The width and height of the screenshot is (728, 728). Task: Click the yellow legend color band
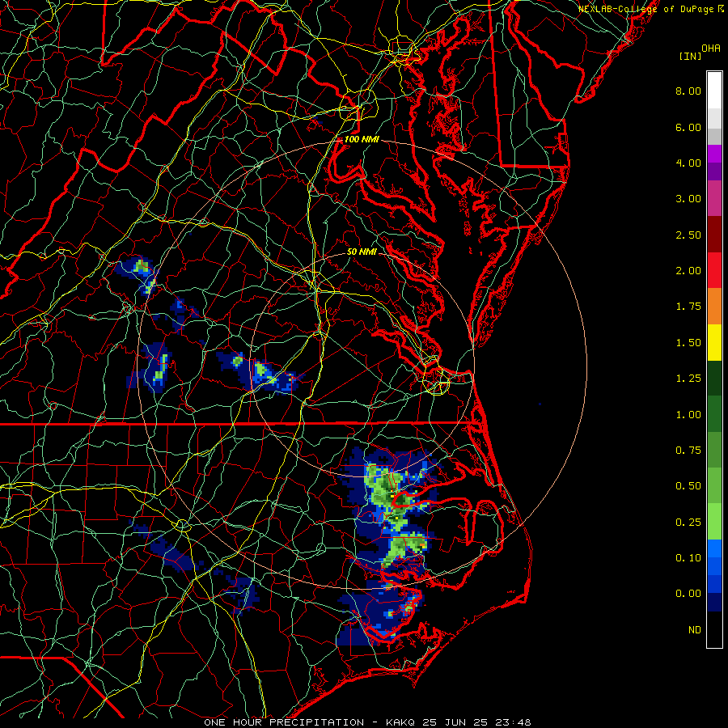[x=714, y=343]
